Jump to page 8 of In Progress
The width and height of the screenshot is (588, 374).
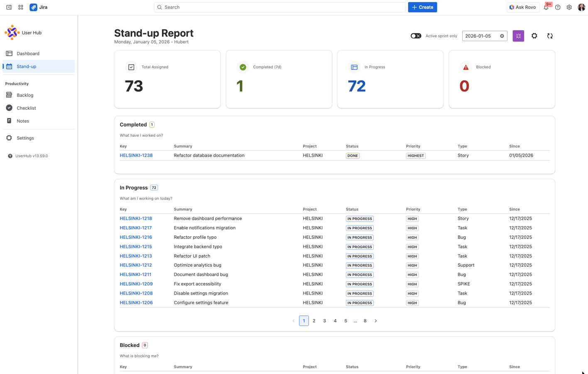365,321
